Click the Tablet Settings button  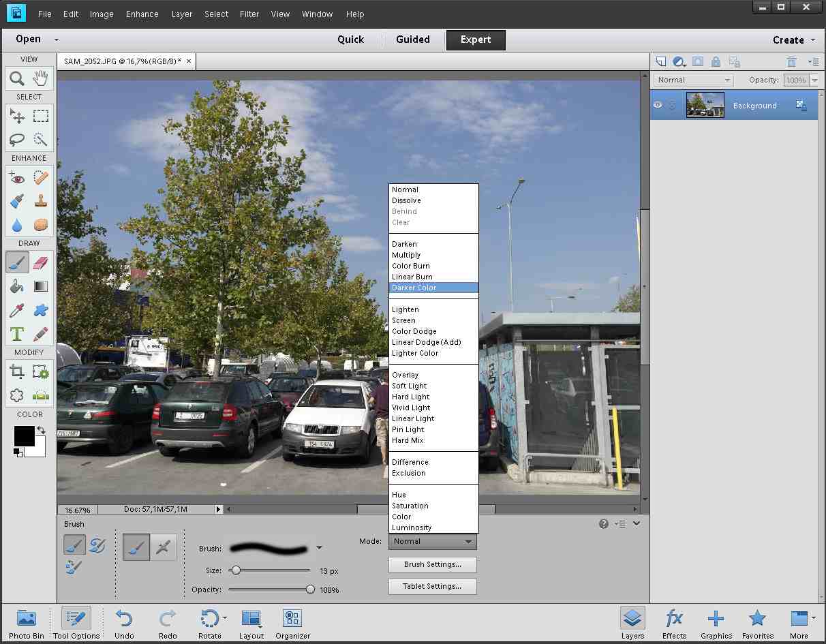pos(432,586)
